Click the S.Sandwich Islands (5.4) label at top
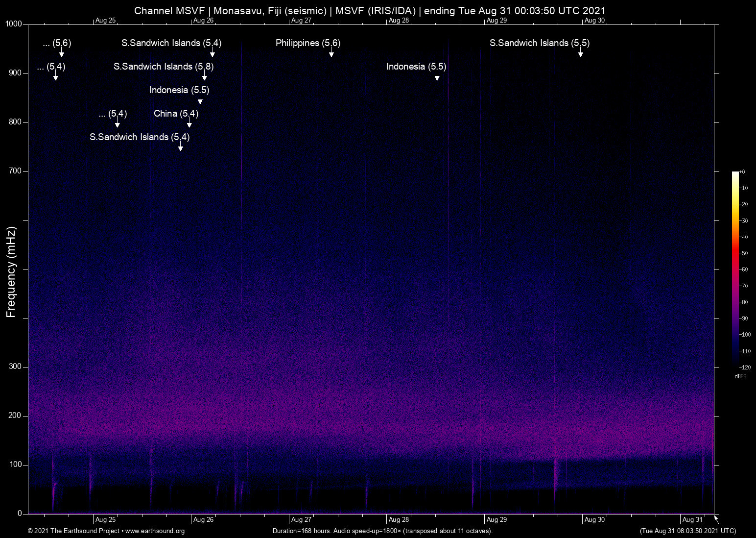 pos(171,43)
